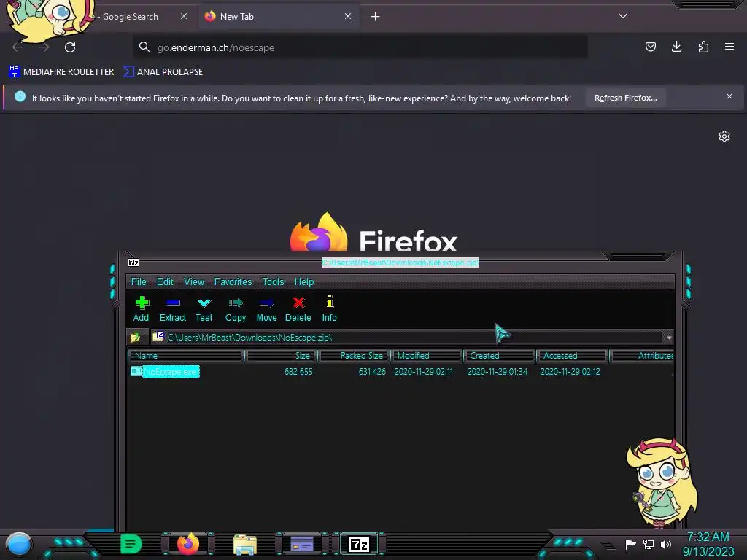Open MEDIAFIRE ROULETTER bookmark
The image size is (747, 560).
[x=62, y=72]
